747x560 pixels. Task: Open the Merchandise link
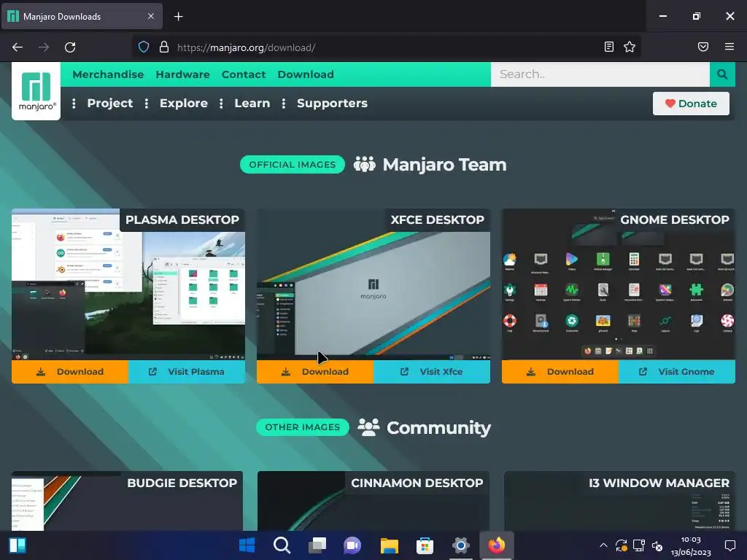point(108,74)
